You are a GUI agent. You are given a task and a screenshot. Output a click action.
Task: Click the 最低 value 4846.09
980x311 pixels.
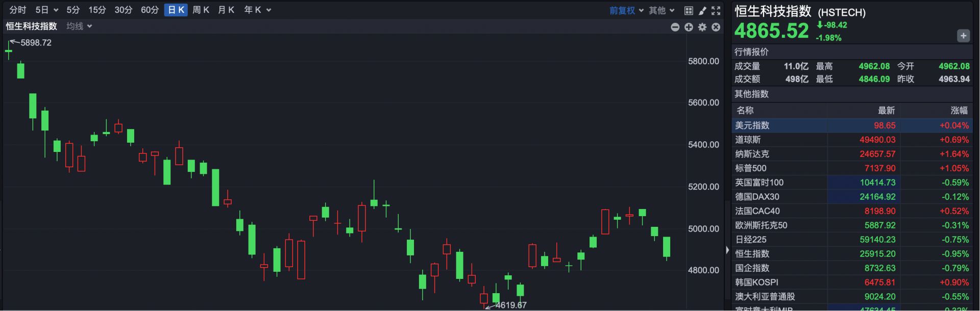coord(874,79)
